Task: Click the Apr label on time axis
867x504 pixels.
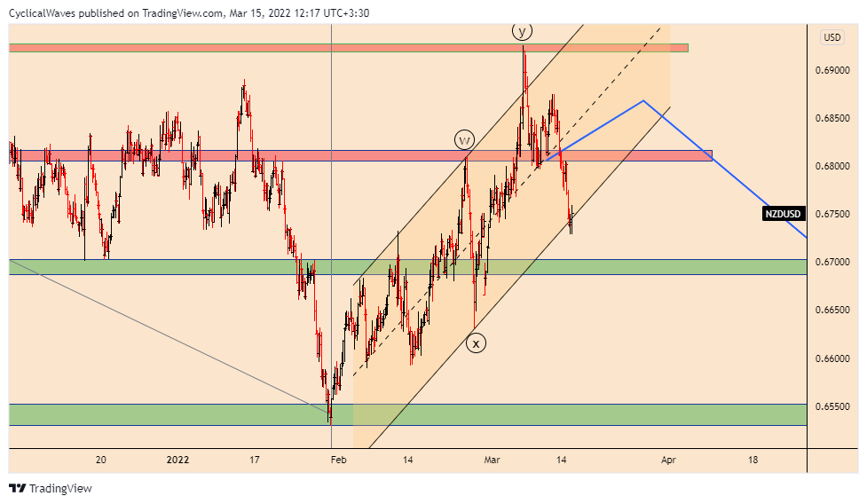Action: [x=668, y=460]
